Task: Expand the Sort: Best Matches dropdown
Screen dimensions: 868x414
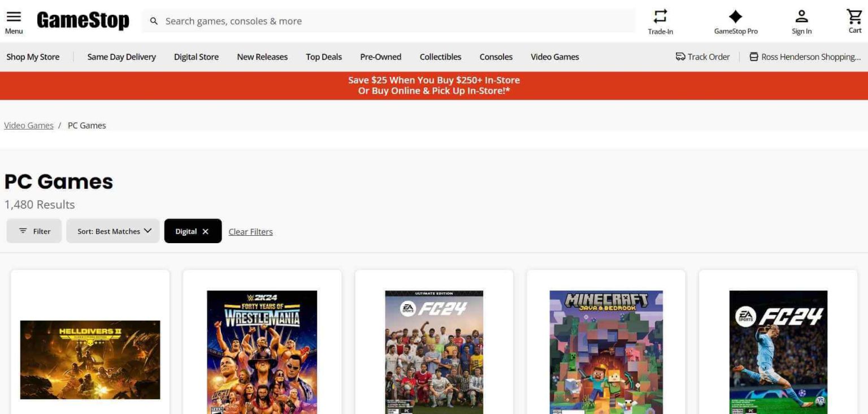Action: click(x=112, y=231)
